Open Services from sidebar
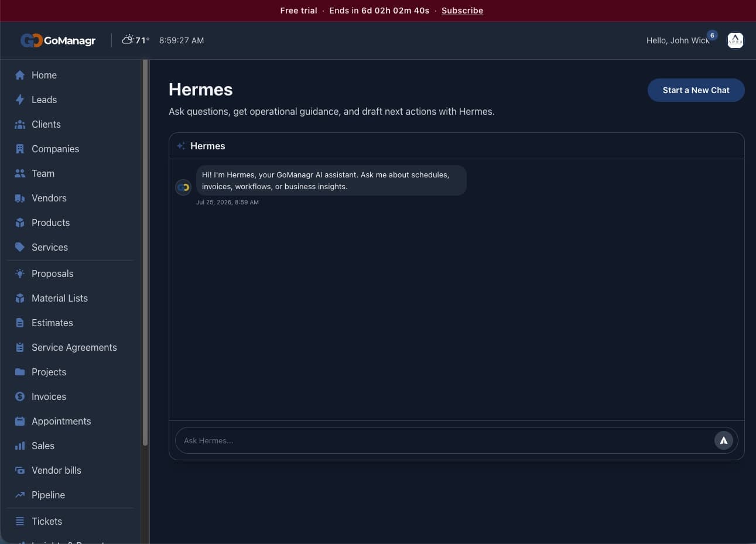This screenshot has height=544, width=756. pos(71,247)
